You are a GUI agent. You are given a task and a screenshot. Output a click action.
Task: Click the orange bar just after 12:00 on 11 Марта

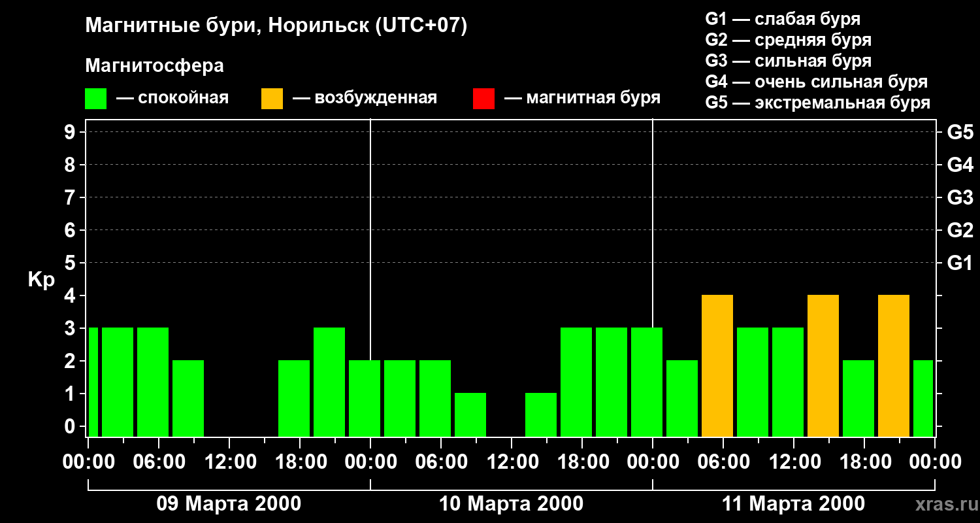pos(823,365)
